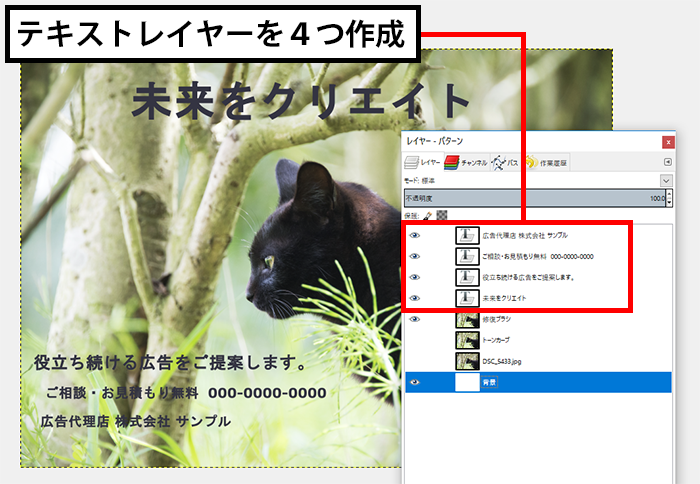The width and height of the screenshot is (700, 484).
Task: Select the layer named 広告代理店 株式会社 サンプル
Action: pyautogui.click(x=525, y=235)
